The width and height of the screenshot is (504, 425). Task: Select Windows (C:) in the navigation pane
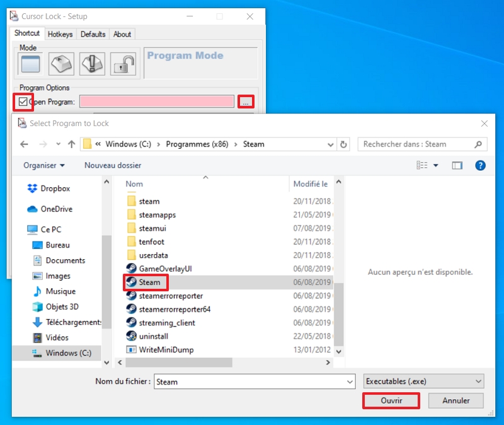pyautogui.click(x=68, y=353)
